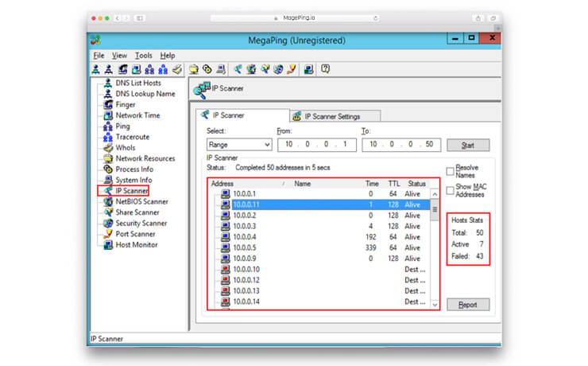Select Share Scanner in the tree
588x366 pixels.
(137, 212)
